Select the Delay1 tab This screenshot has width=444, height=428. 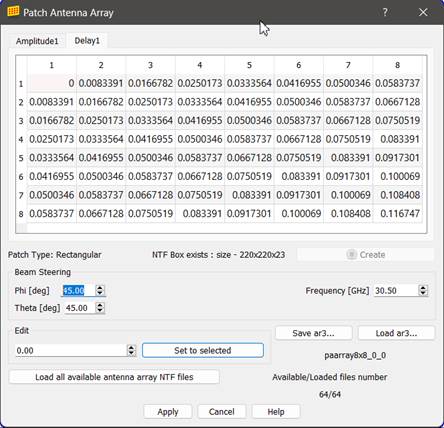click(87, 41)
